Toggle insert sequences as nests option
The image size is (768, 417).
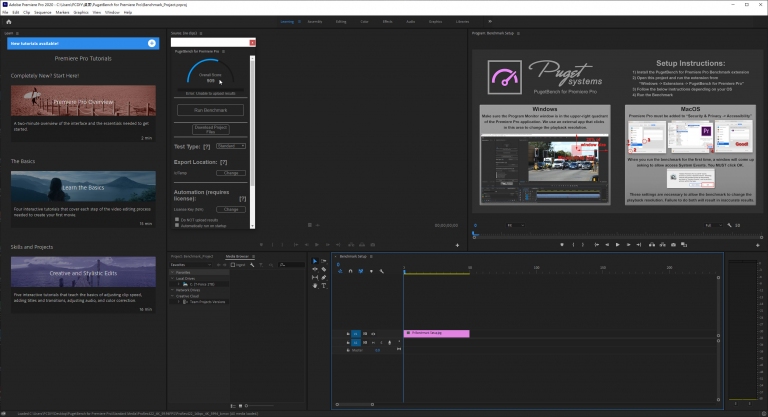tap(340, 271)
